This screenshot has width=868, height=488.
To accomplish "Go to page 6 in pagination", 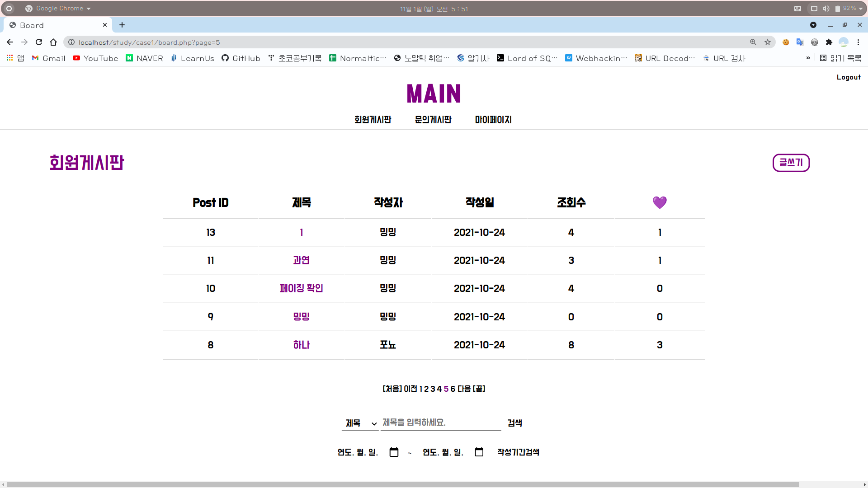I will [453, 389].
